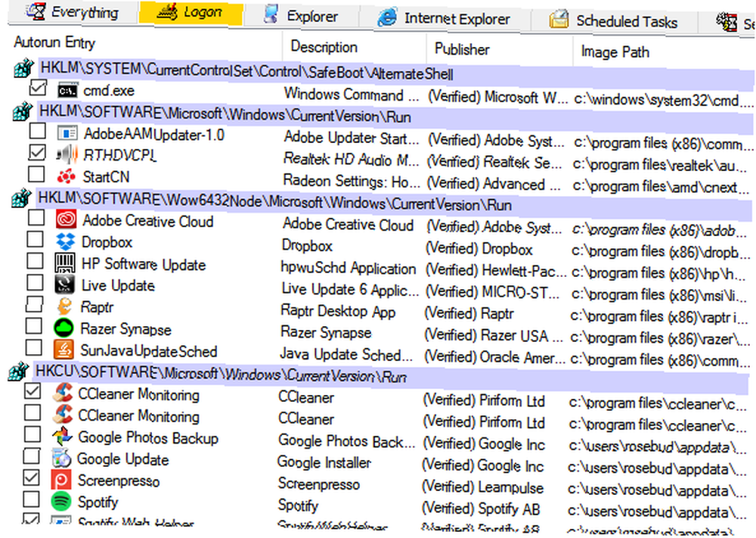Click the RTHDVCPL speaker icon

[67, 155]
